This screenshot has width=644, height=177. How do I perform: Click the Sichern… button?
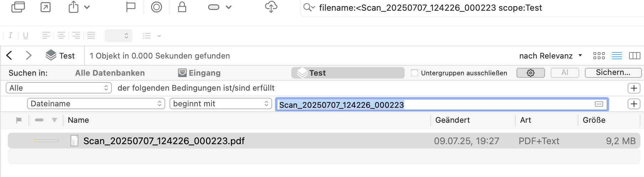[613, 72]
